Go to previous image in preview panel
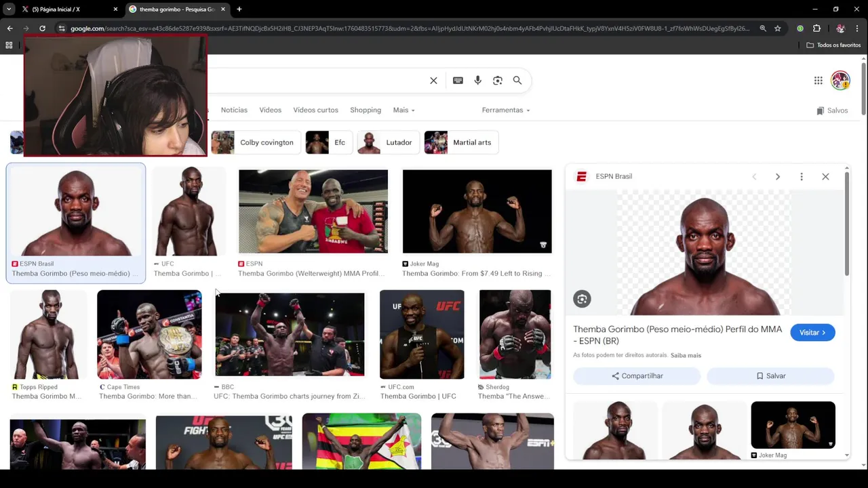 [x=754, y=177]
